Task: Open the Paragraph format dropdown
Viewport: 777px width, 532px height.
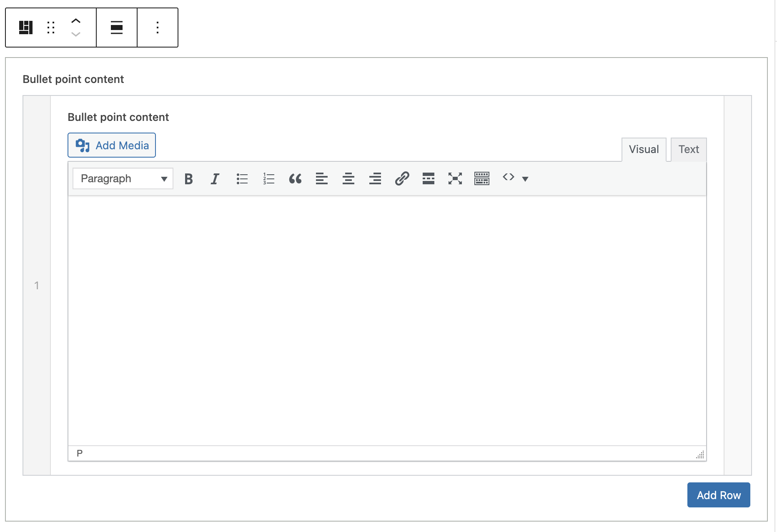Action: [x=123, y=179]
